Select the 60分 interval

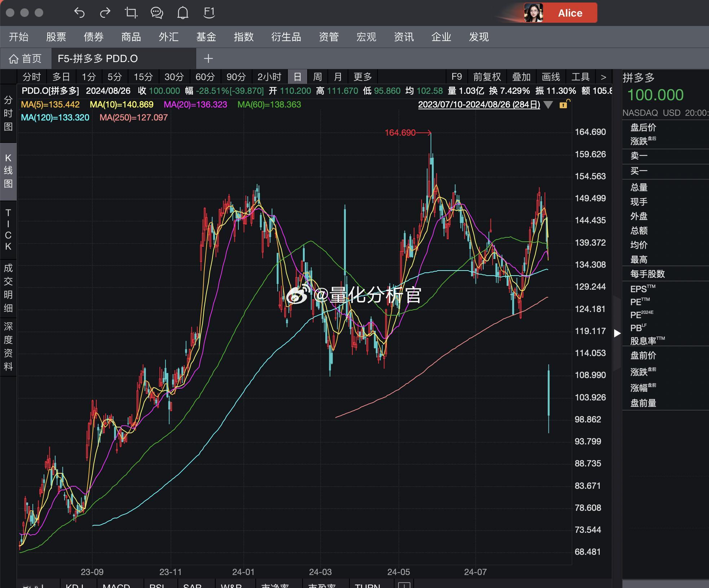[205, 77]
